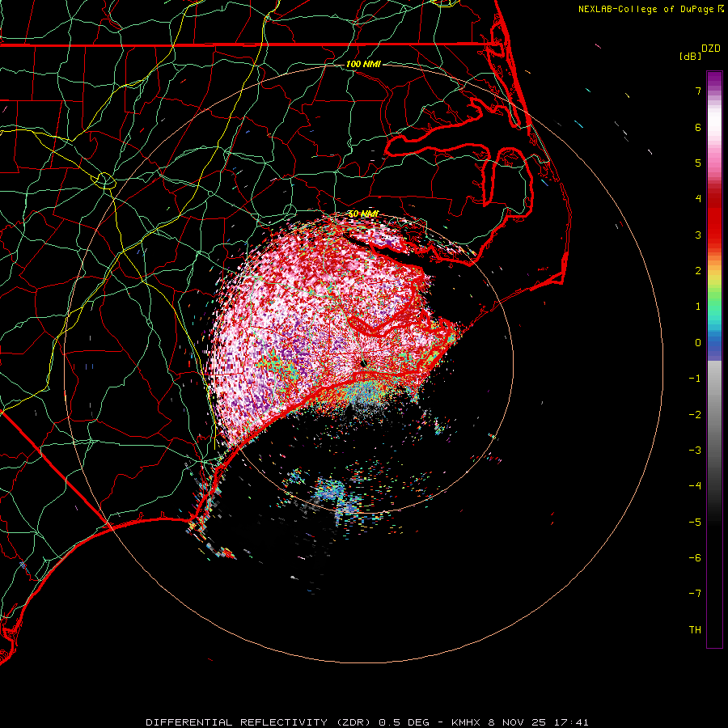Click the 100 NMI range ring label
Screen dimensions: 728x728
[x=363, y=64]
